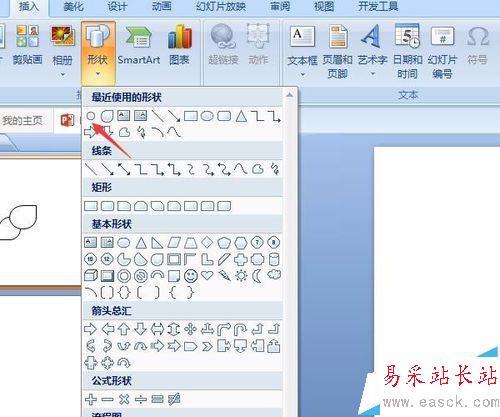
Task: Choose the diamond in 基本形状
Action: pos(207,242)
